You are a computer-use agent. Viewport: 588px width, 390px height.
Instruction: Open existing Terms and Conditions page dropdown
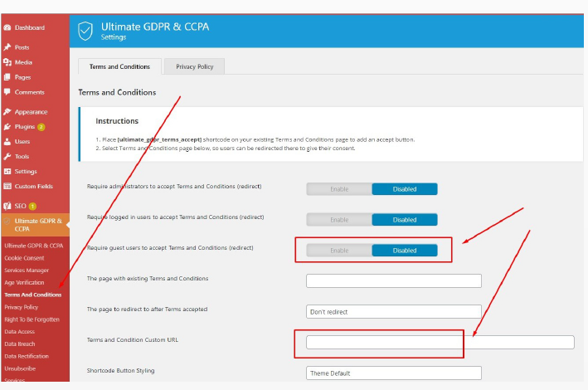[394, 280]
